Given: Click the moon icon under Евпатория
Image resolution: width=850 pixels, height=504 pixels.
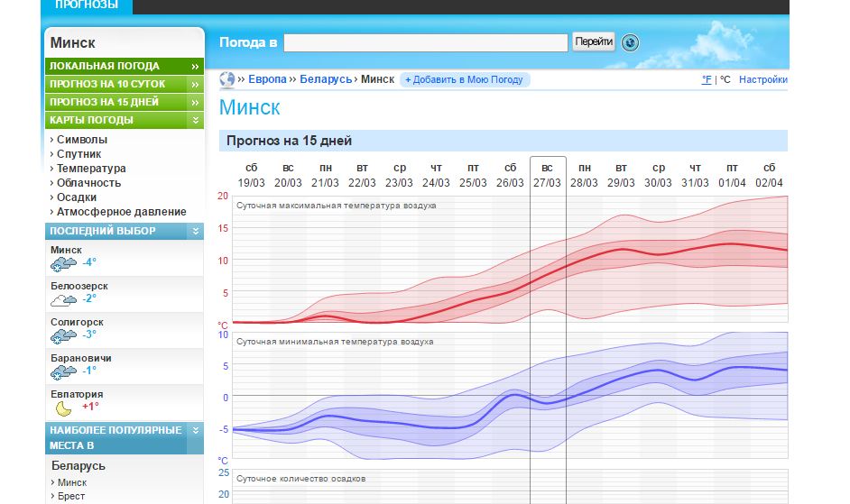Looking at the screenshot, I should pyautogui.click(x=62, y=408).
